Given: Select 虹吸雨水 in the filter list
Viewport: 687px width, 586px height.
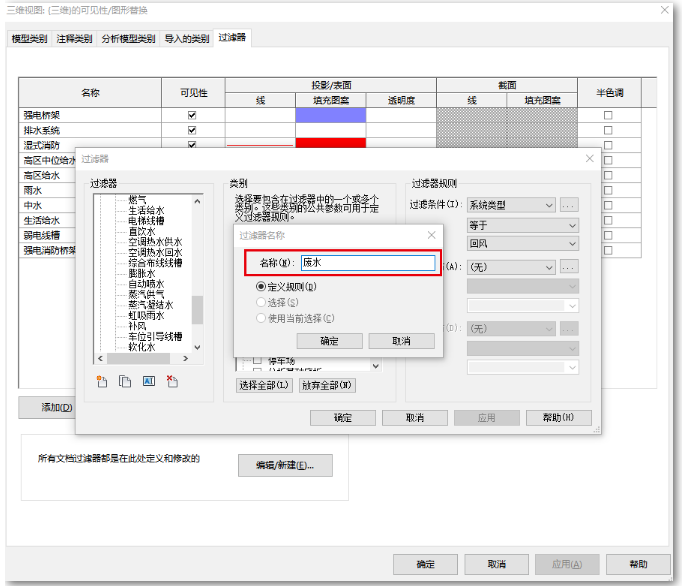Looking at the screenshot, I should coord(146,316).
